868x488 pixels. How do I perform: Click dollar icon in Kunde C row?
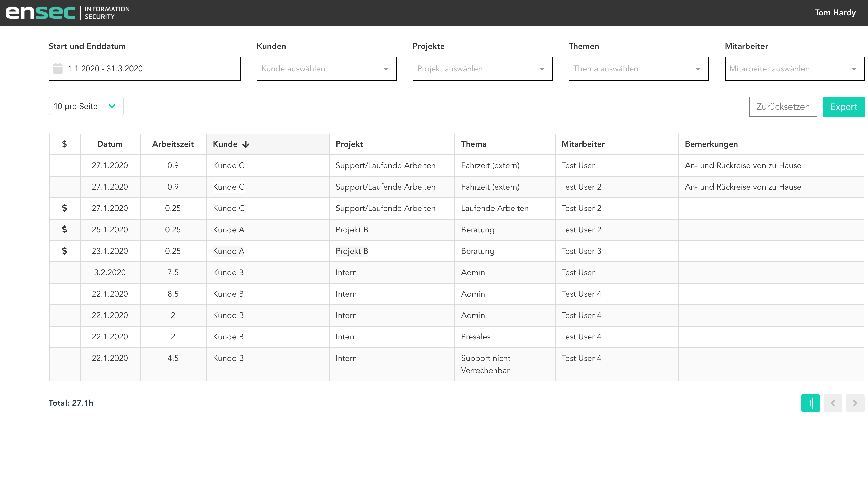[64, 208]
